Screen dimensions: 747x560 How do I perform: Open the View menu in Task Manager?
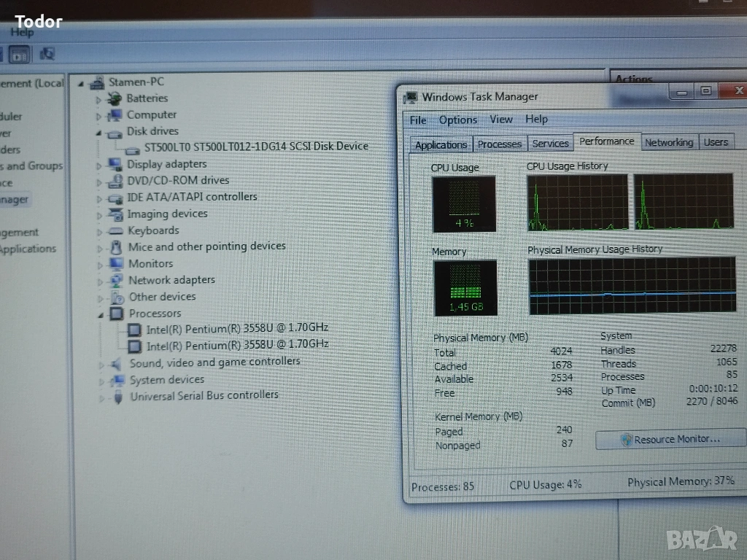[x=500, y=120]
